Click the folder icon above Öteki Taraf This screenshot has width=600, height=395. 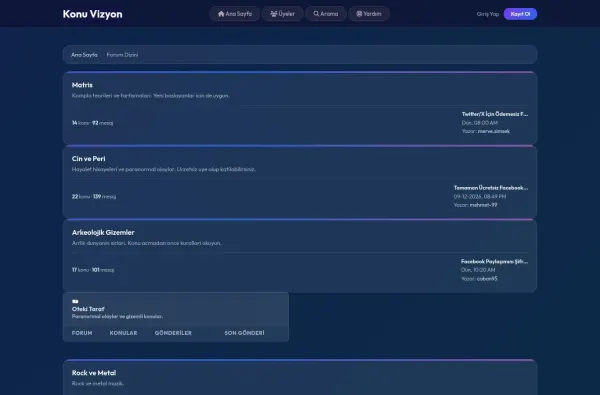tap(75, 301)
